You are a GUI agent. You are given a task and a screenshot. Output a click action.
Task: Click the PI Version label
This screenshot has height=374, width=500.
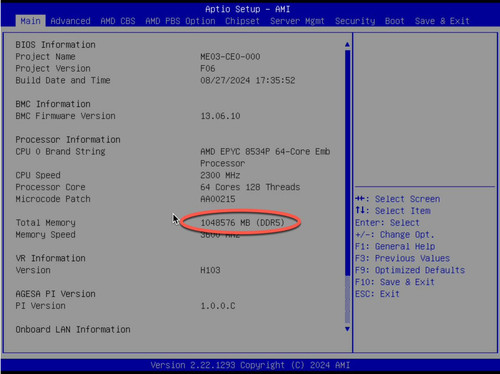(x=40, y=306)
